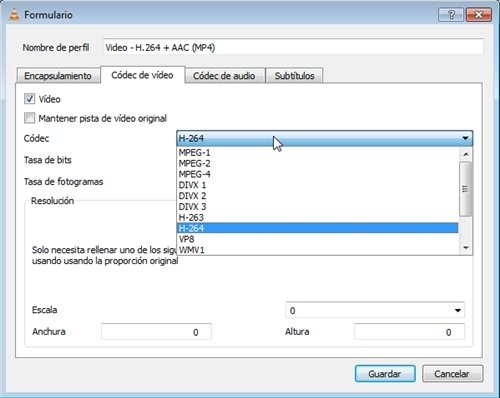Click the Altura height field
The height and width of the screenshot is (398, 500).
point(409,332)
